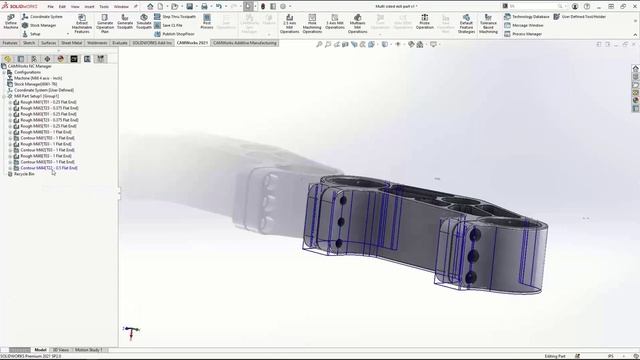Click Save CL File

coord(168,25)
